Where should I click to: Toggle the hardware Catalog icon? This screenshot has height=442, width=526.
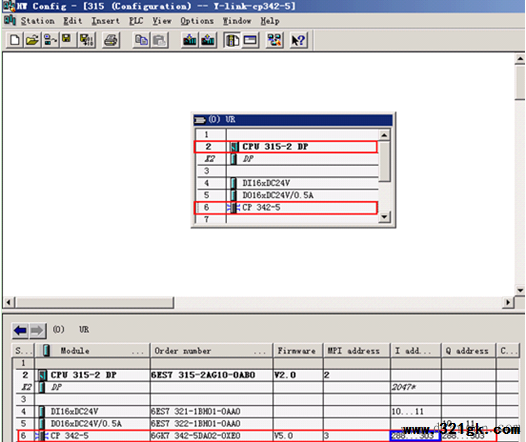click(232, 41)
